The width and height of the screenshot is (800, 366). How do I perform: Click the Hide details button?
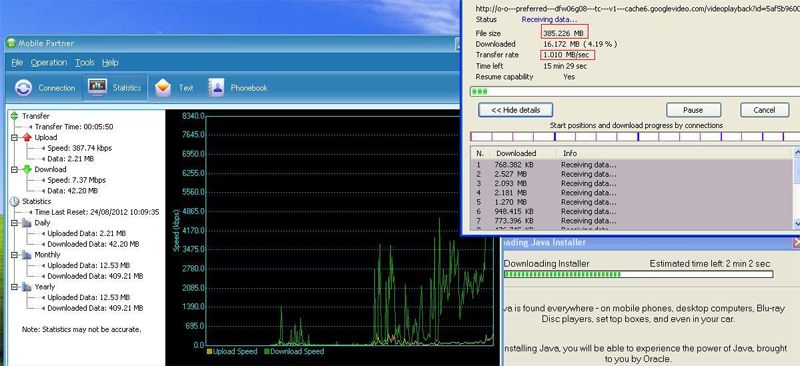click(x=515, y=110)
